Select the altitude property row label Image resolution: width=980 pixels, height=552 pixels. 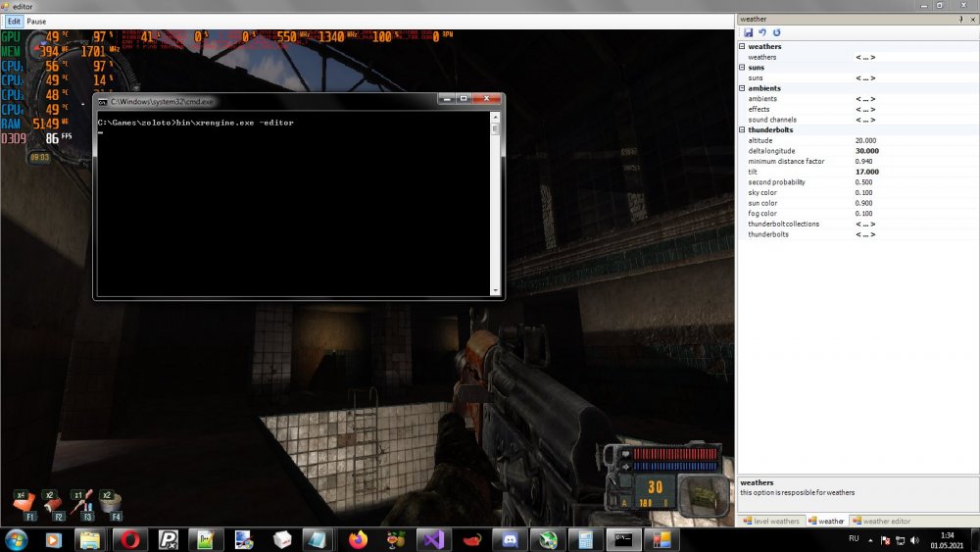760,140
